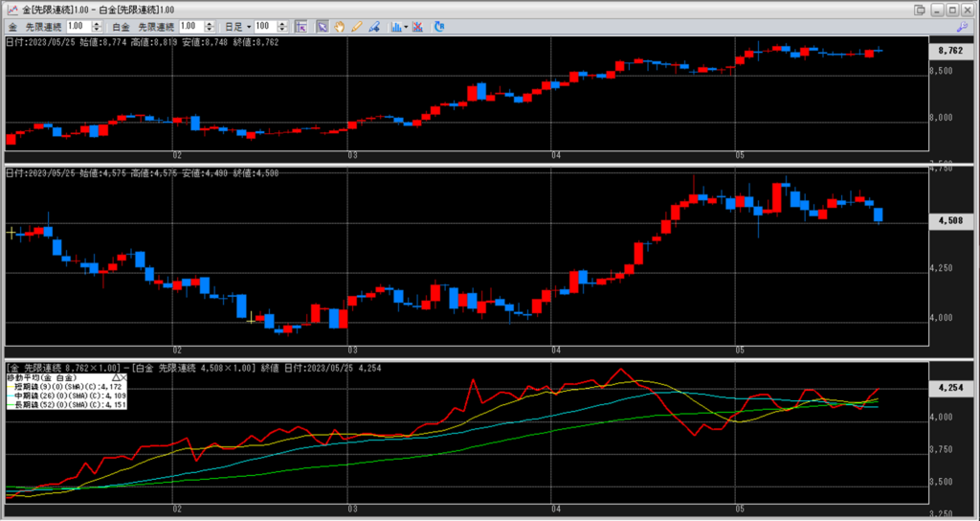Maximize the chart window
The image size is (980, 521).
click(952, 10)
